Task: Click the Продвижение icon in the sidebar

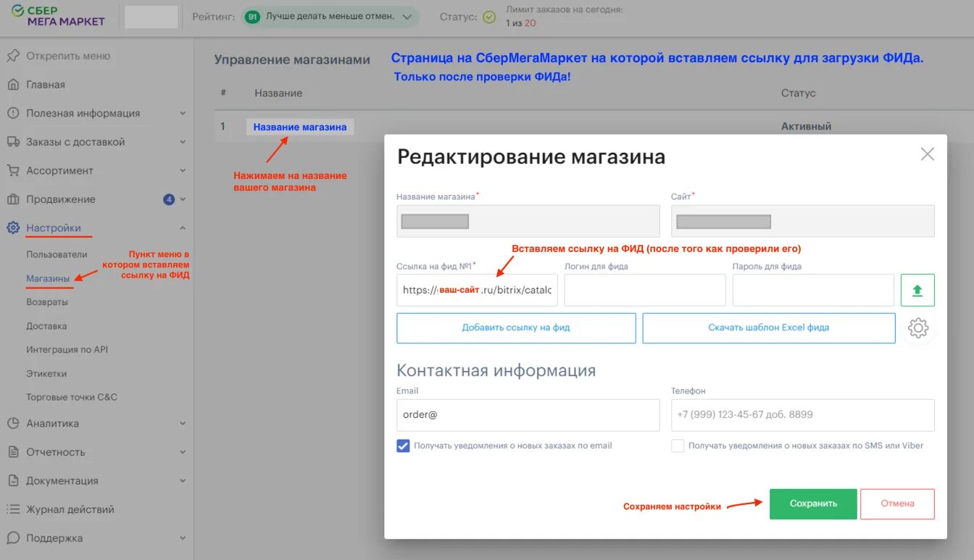Action: (x=12, y=199)
